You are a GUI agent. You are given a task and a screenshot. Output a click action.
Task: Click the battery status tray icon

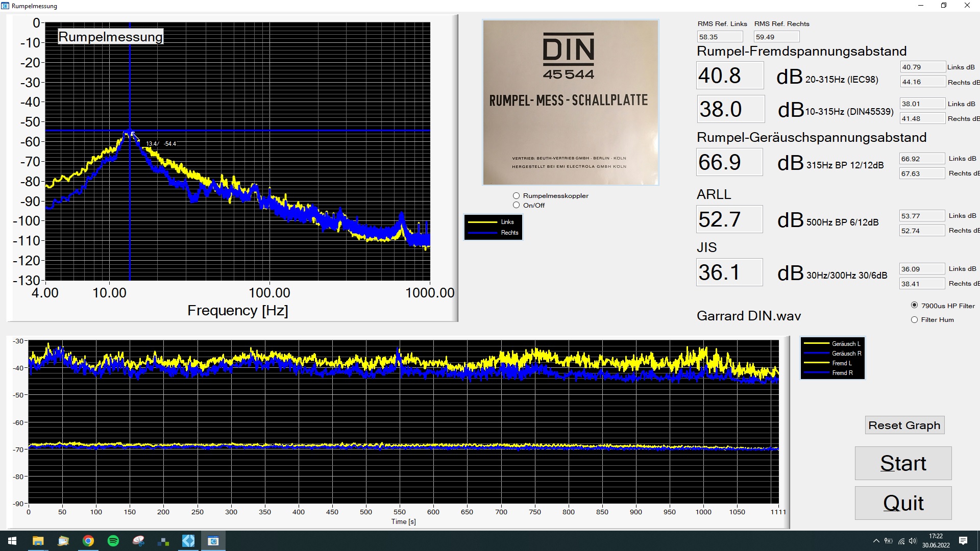(x=889, y=541)
